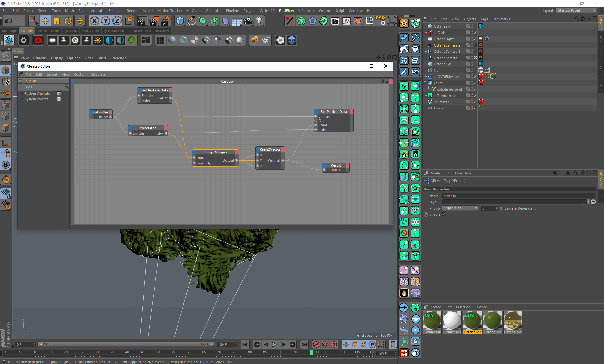Switch to the Cycles4D tab
Image resolution: width=604 pixels, height=364 pixels.
tap(70, 31)
